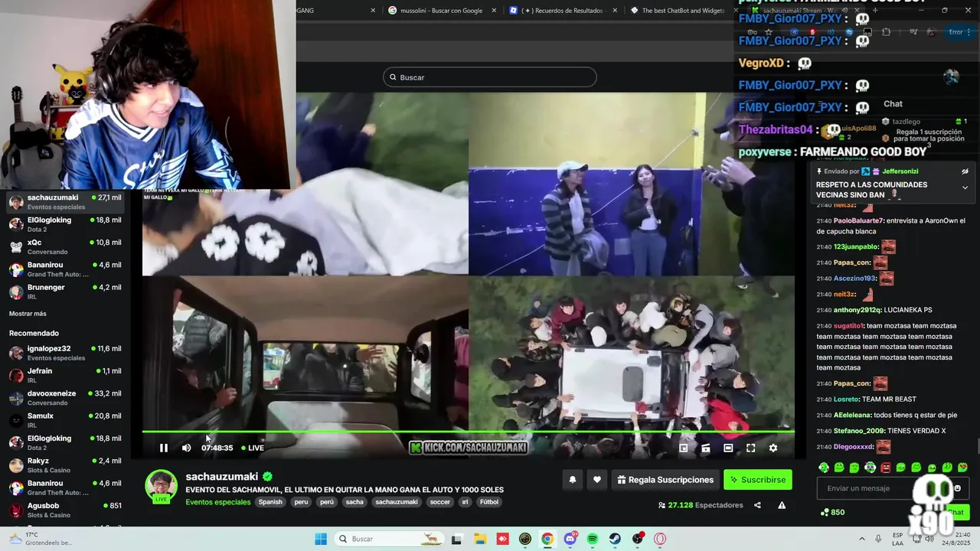Close the Recuerdos de Resultados tab

pyautogui.click(x=614, y=11)
